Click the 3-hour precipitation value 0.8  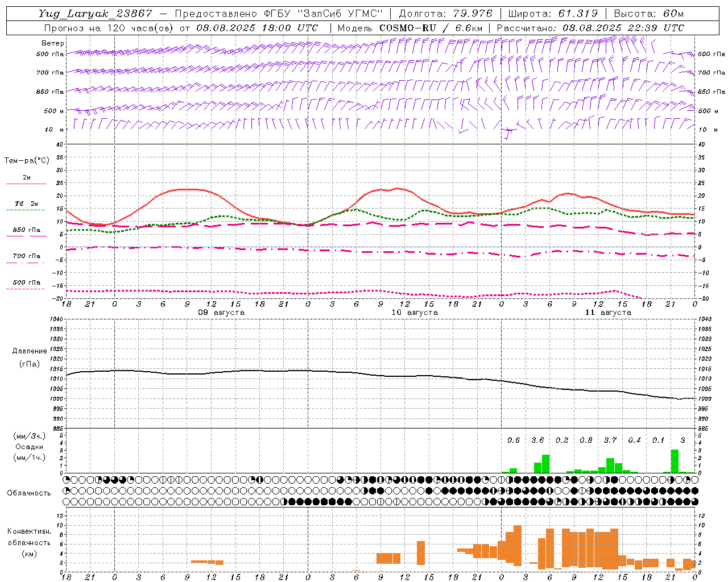[586, 440]
